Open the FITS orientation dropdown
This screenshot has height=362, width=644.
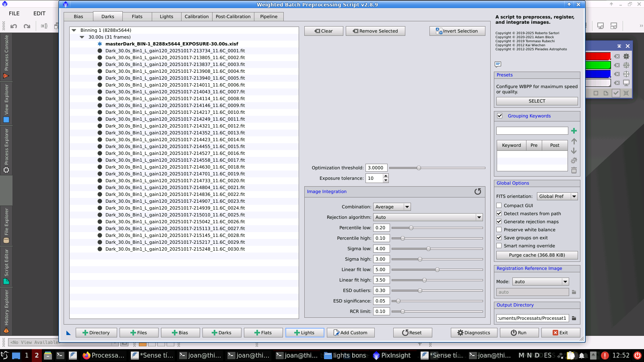pyautogui.click(x=557, y=196)
